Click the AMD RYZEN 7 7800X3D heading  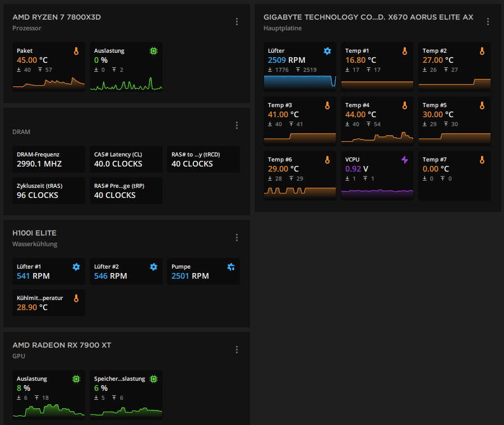coord(57,17)
